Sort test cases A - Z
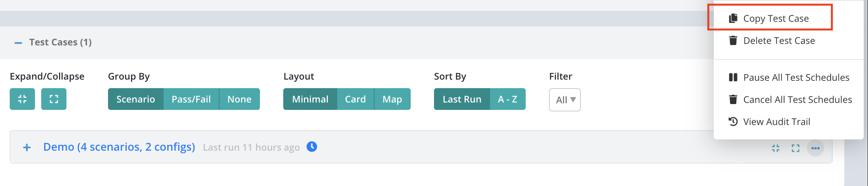868x186 pixels. point(507,99)
